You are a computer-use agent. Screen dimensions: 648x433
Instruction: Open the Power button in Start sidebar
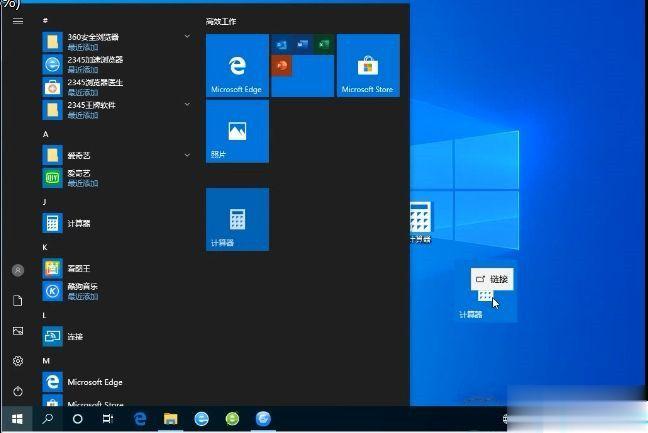point(18,391)
